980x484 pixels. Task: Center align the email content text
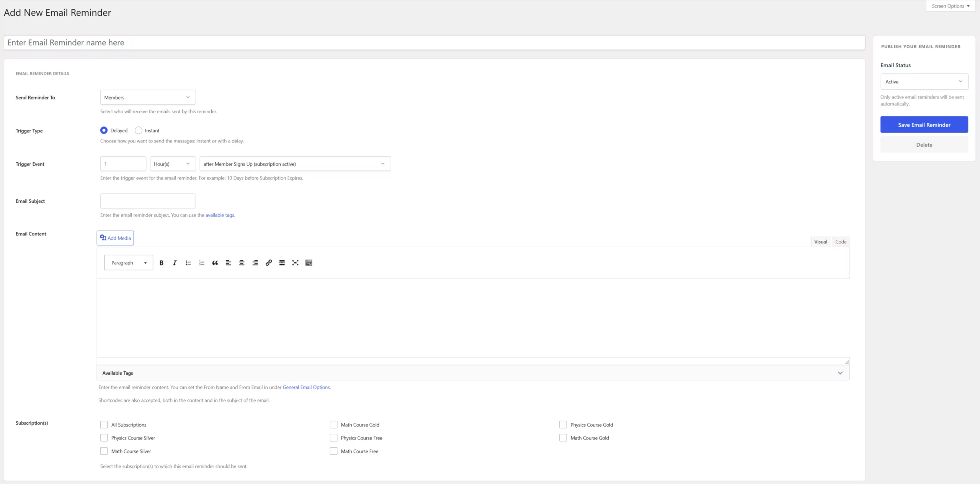242,263
